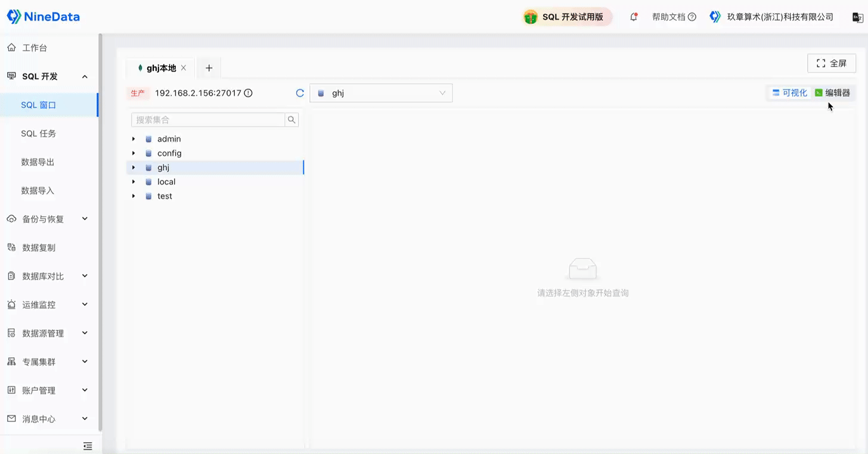Open the notification bell
Screen dimensions: 868x454
(634, 17)
